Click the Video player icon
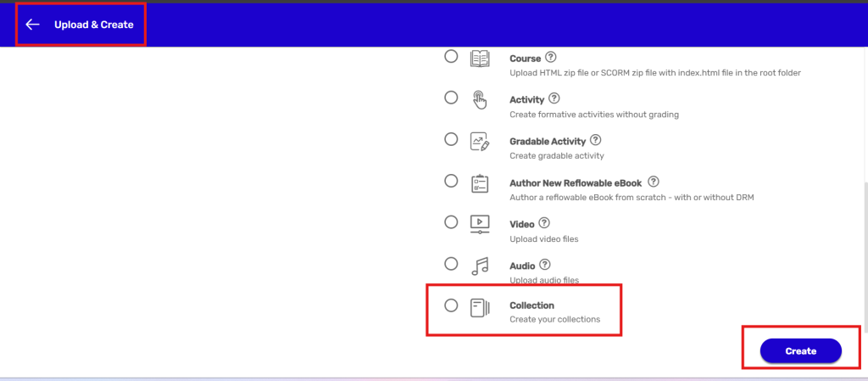 [x=480, y=225]
